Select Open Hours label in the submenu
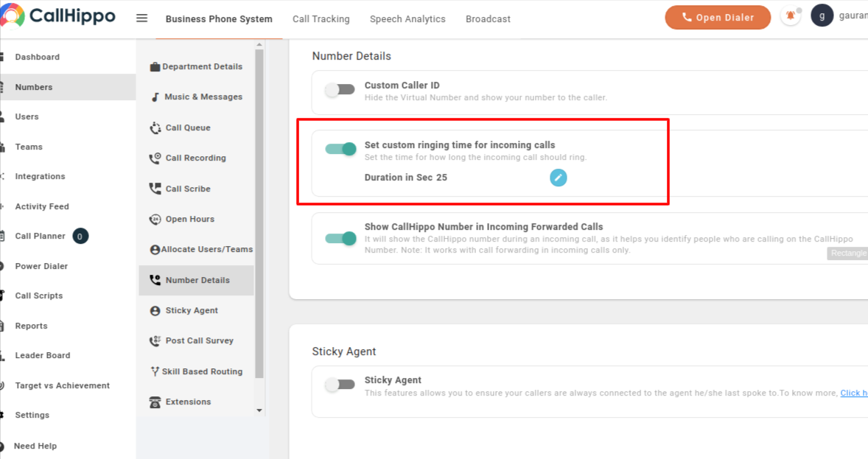 point(190,220)
